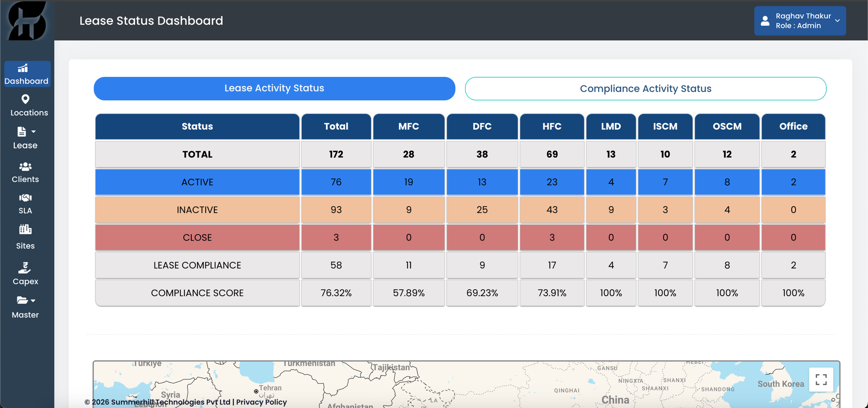Click the company logo icon
868x408 pixels.
pos(27,20)
